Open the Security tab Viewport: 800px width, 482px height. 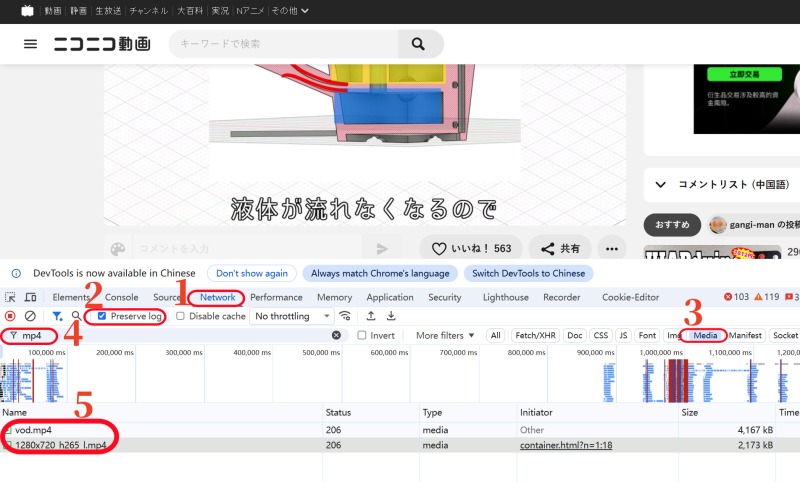pyautogui.click(x=444, y=297)
